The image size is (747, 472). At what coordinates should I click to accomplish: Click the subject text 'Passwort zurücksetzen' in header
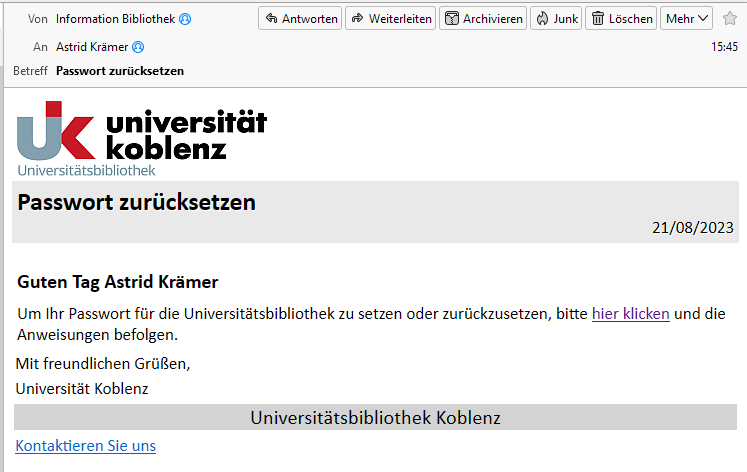coord(120,71)
